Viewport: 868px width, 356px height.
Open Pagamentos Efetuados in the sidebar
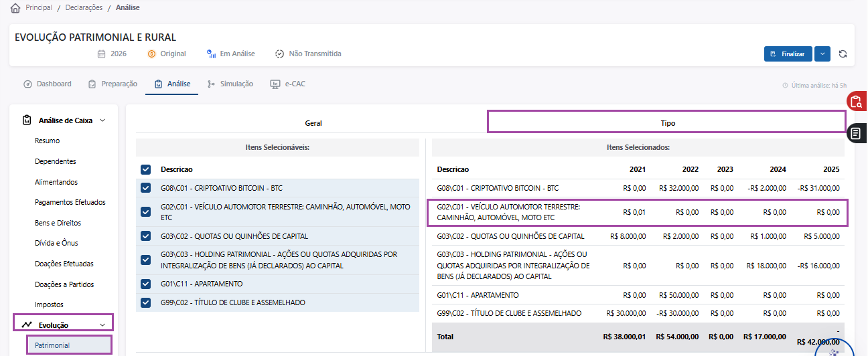click(70, 202)
